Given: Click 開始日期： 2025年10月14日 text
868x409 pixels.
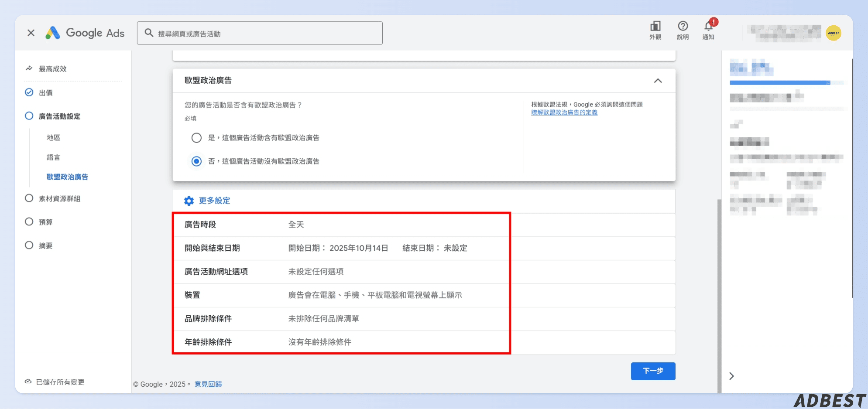Looking at the screenshot, I should 338,248.
